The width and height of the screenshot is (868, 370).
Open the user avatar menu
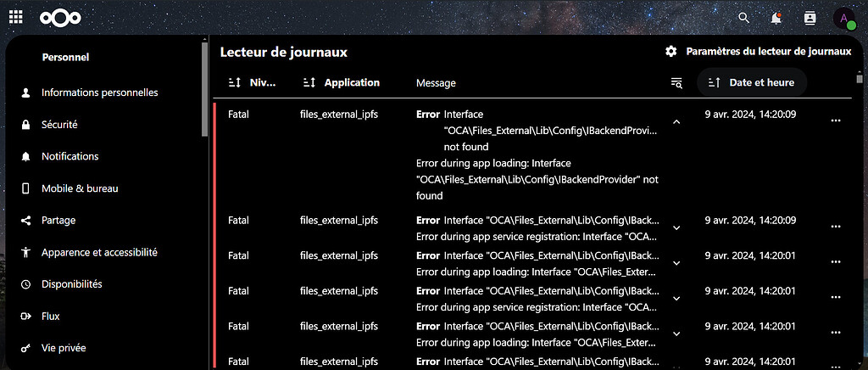[844, 19]
